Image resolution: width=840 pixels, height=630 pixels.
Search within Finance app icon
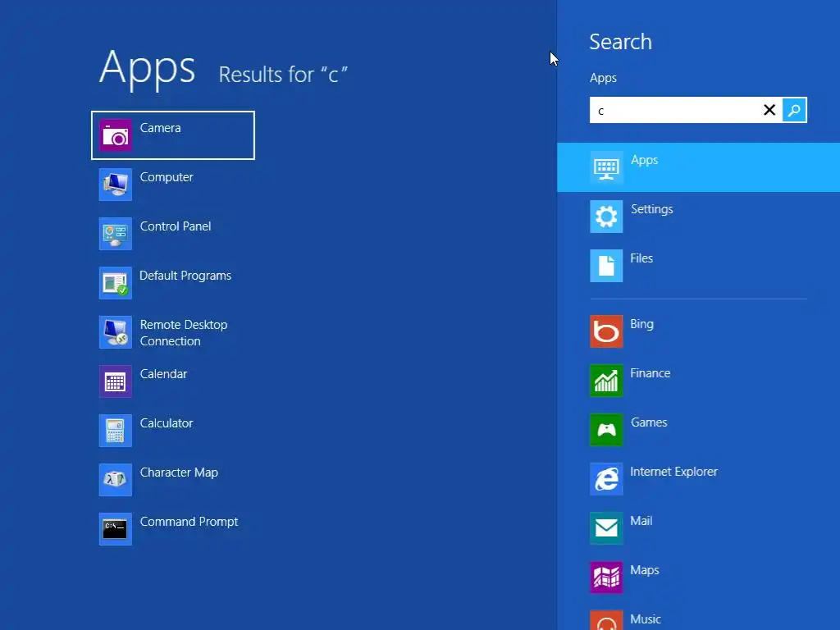click(606, 381)
